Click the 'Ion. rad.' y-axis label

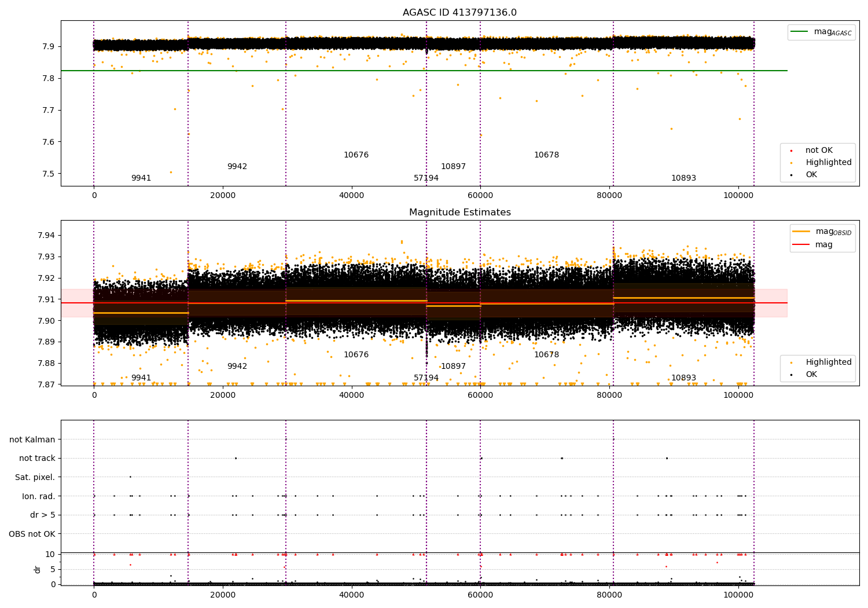click(39, 497)
